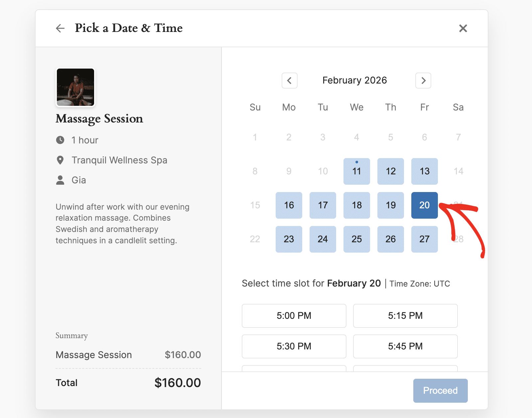This screenshot has height=418, width=532.
Task: Expand the next month chevron control
Action: click(x=423, y=81)
